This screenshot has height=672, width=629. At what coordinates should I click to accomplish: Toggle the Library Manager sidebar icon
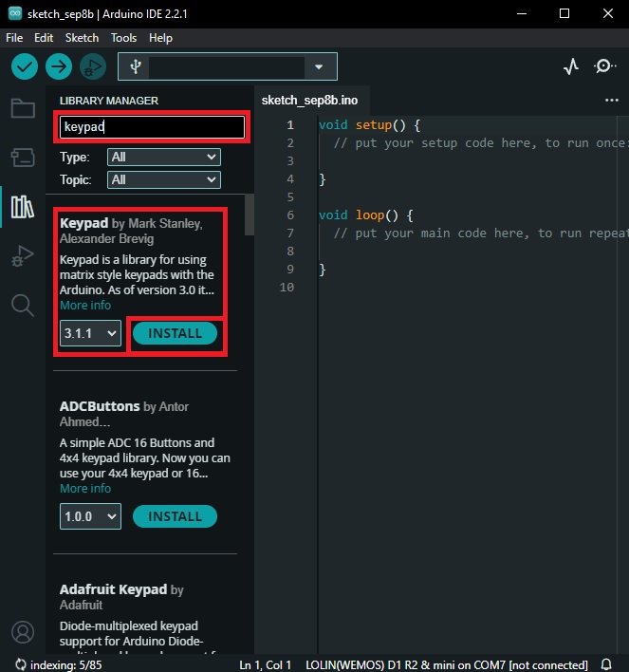pos(23,206)
